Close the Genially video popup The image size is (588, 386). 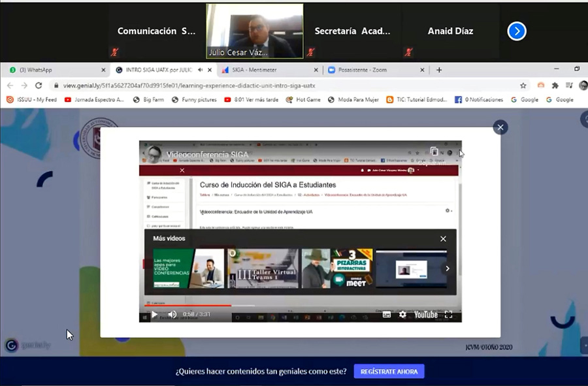(x=500, y=127)
